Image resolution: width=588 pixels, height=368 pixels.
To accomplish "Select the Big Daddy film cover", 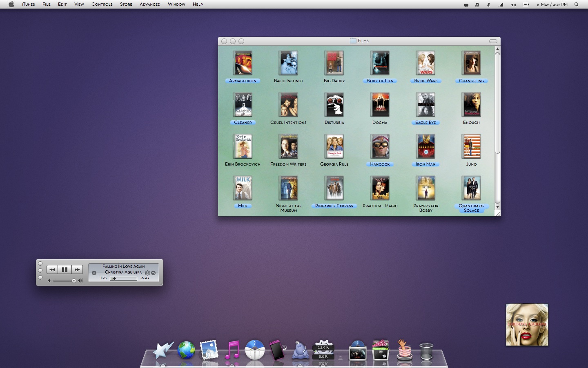I will click(x=334, y=63).
